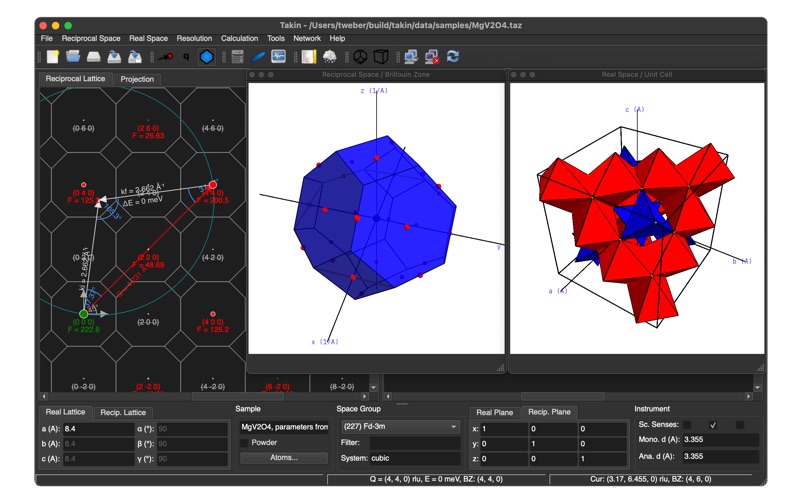Click the go-to-position arrow with red dot
Screen dimensions: 800x500
(x=165, y=57)
